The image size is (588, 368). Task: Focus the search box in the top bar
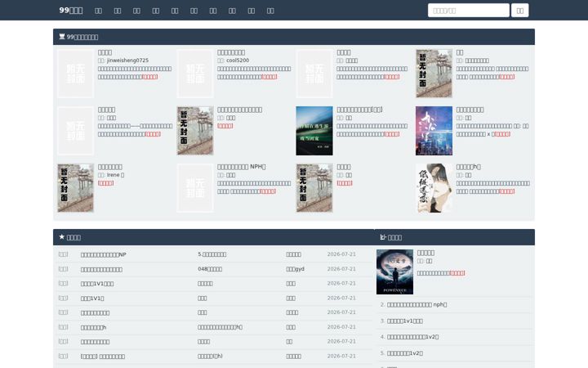click(x=469, y=11)
